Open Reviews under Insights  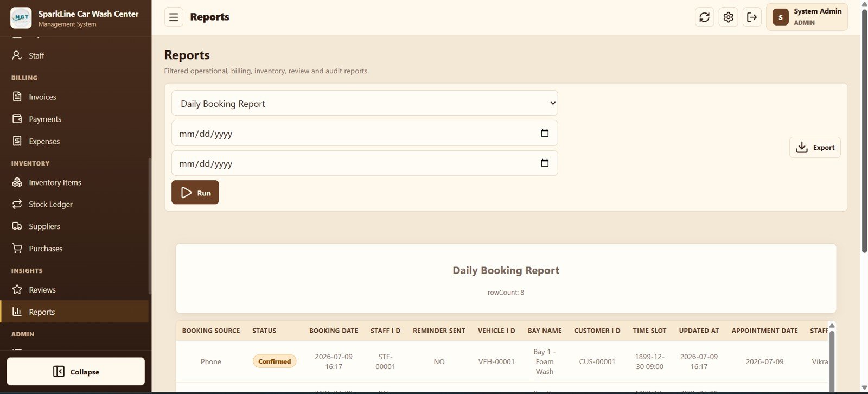click(x=74, y=290)
